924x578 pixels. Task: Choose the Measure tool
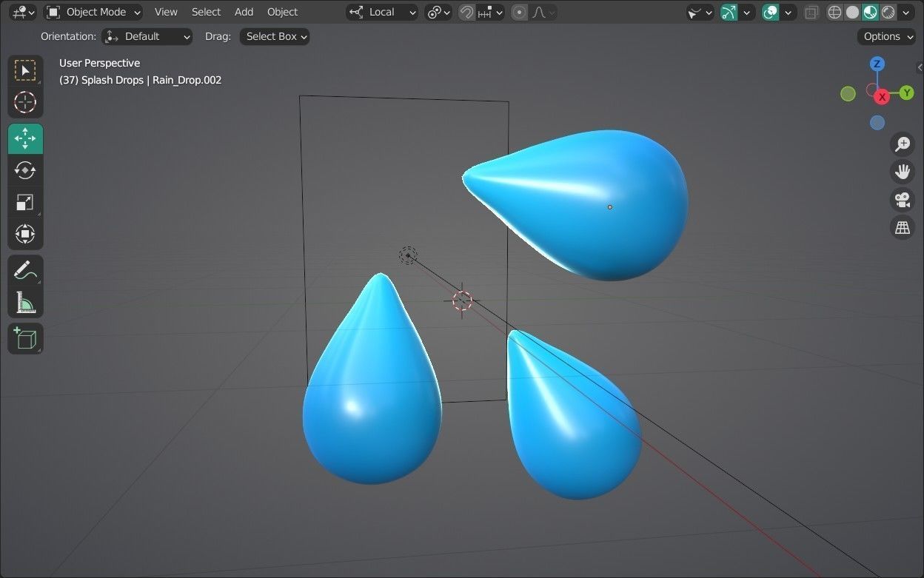coord(25,302)
